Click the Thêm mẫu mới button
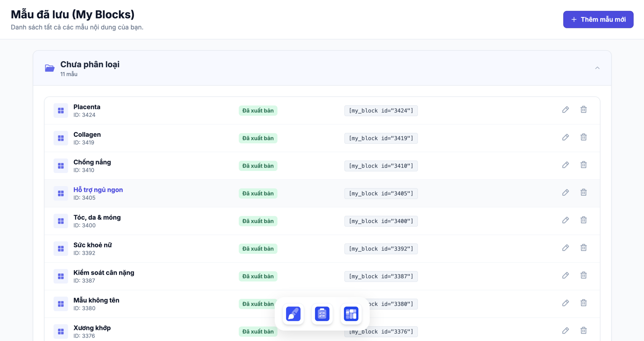This screenshot has height=341, width=644. point(598,19)
